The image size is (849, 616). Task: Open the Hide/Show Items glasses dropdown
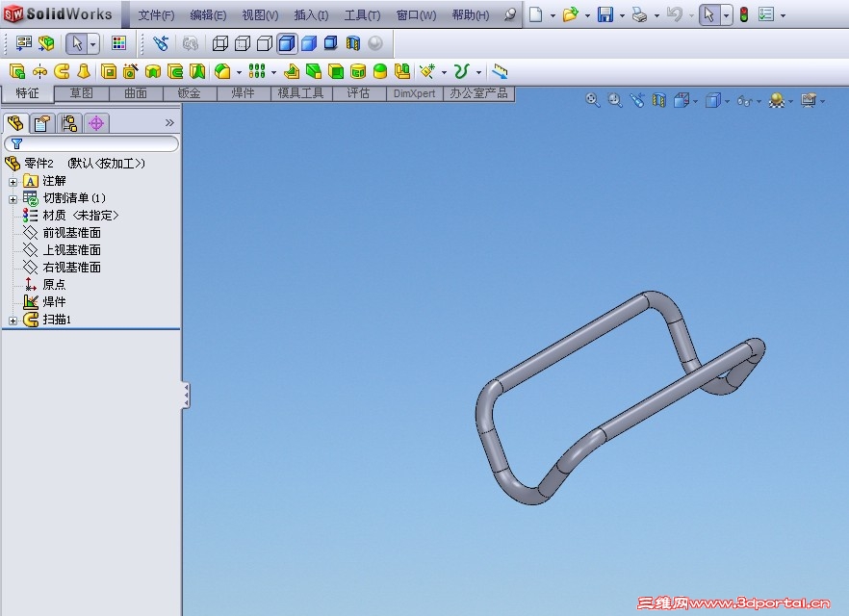pyautogui.click(x=759, y=101)
